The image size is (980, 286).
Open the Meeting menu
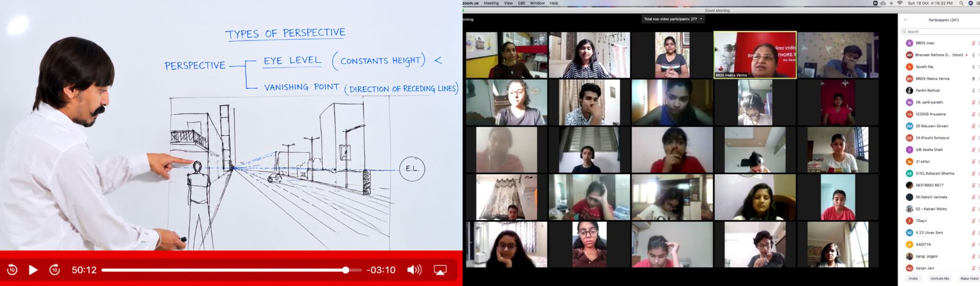tap(491, 3)
